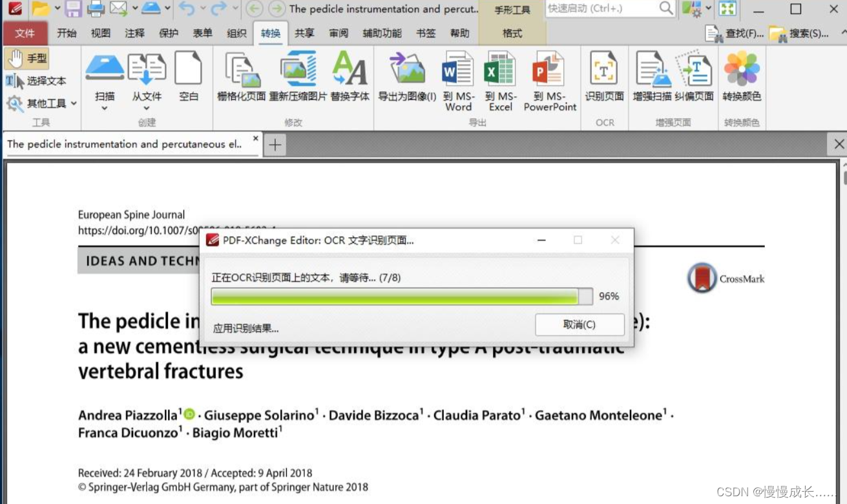Switch to the Home (开始) tab

[67, 34]
